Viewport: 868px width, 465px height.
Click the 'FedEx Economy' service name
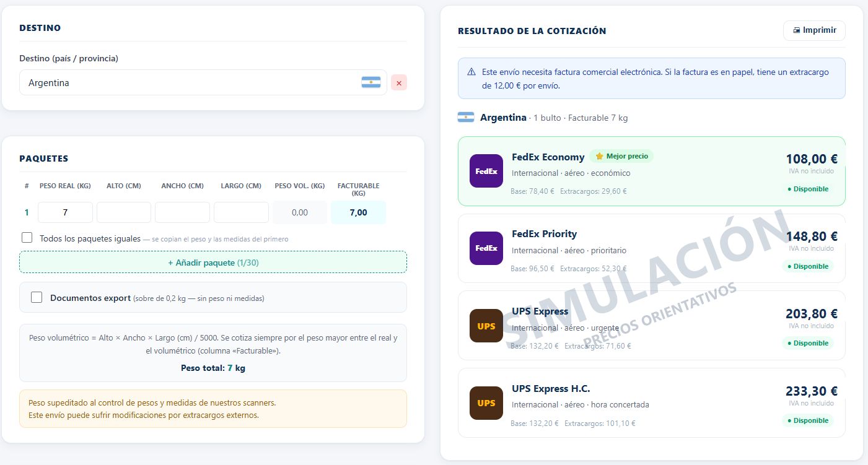pos(548,157)
